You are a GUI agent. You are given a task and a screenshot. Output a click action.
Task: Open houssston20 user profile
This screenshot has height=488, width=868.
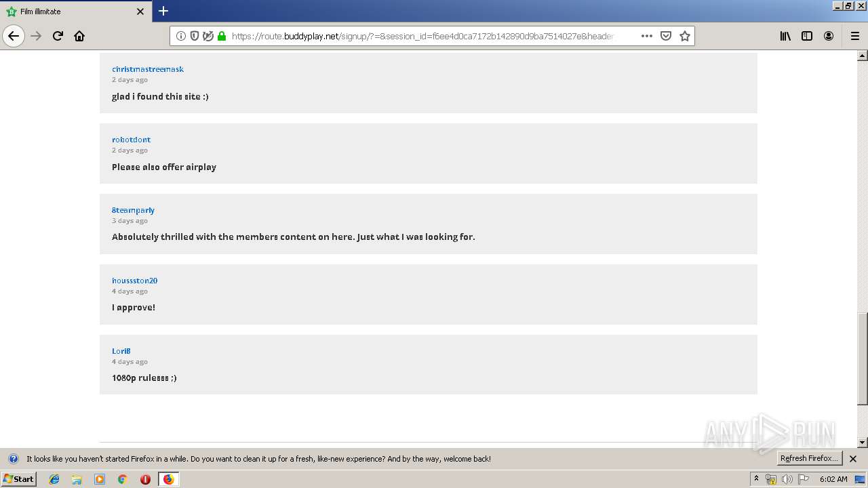134,281
